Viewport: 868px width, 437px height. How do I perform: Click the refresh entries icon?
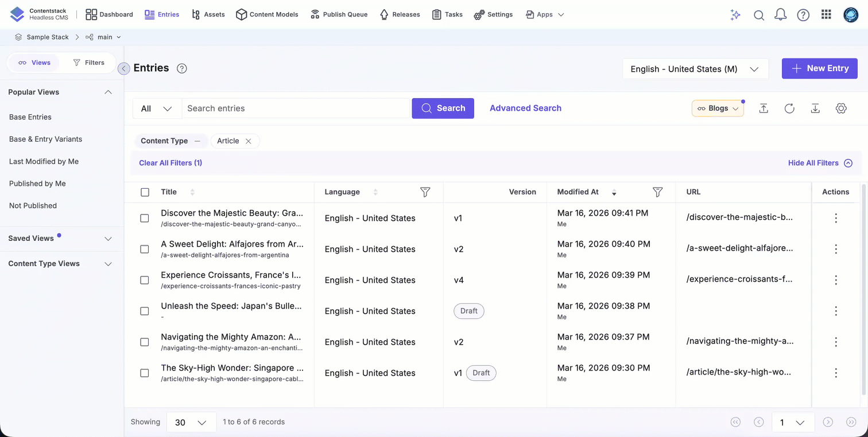point(789,108)
